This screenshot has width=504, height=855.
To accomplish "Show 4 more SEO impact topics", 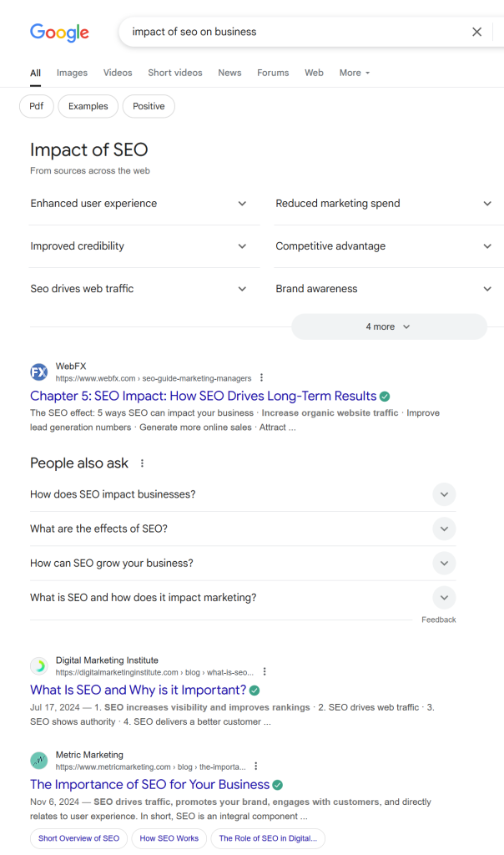I will [389, 326].
